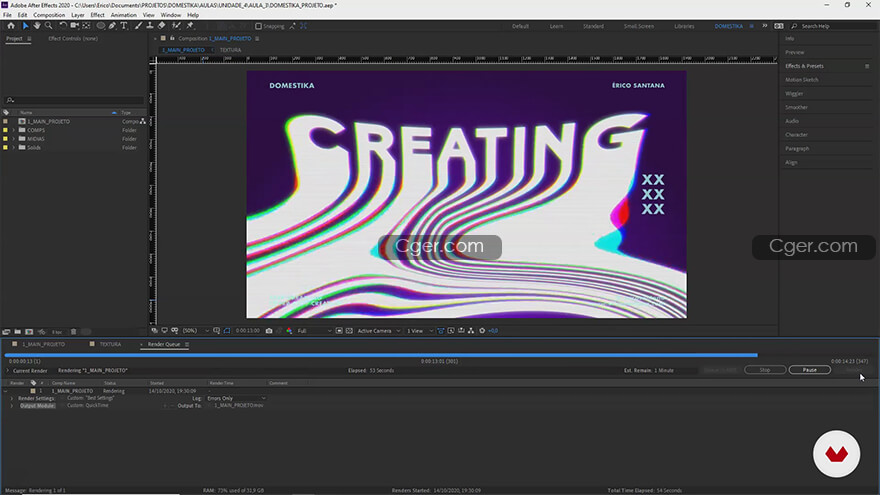Click the trash icon in Project panel
The width and height of the screenshot is (880, 495).
point(73,331)
